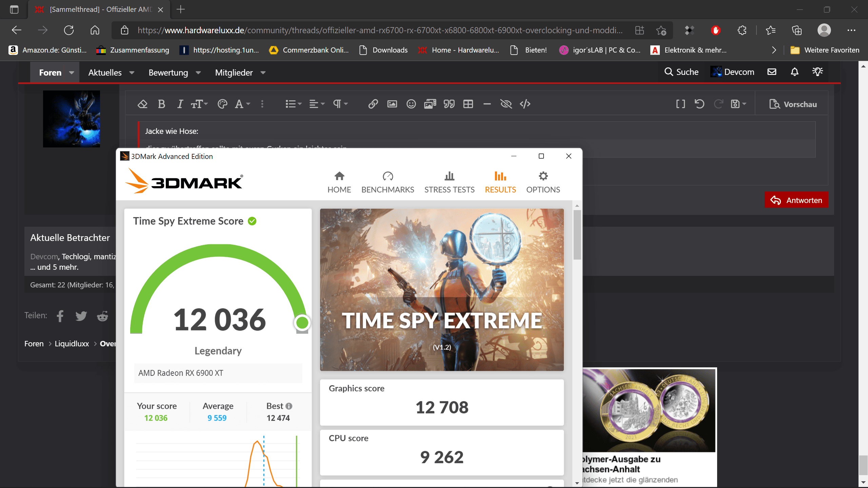
Task: Click the address bar URL field
Action: [x=380, y=30]
